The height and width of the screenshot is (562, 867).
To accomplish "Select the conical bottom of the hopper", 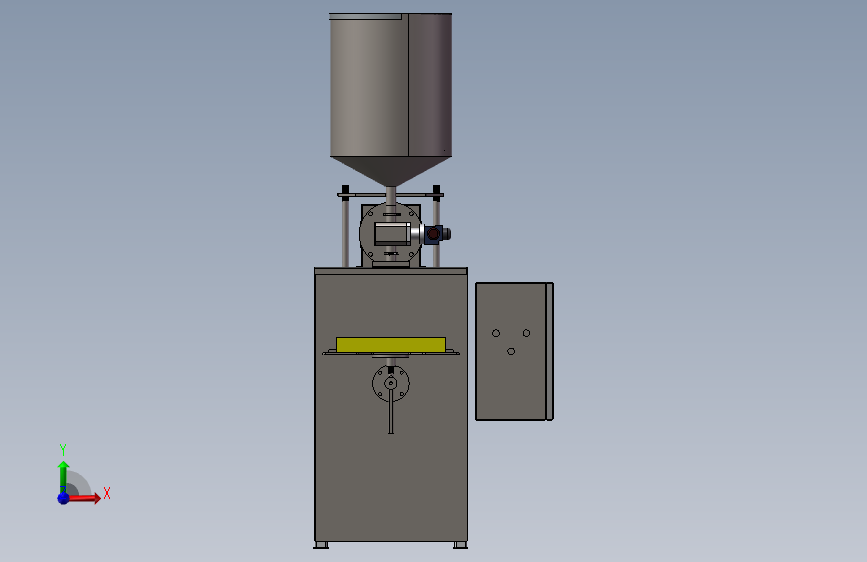I will [391, 171].
